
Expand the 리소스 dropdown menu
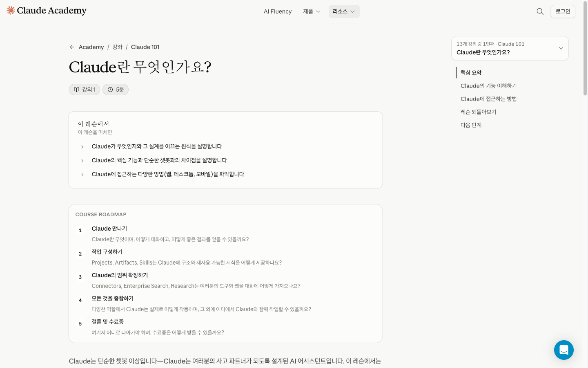tap(344, 11)
